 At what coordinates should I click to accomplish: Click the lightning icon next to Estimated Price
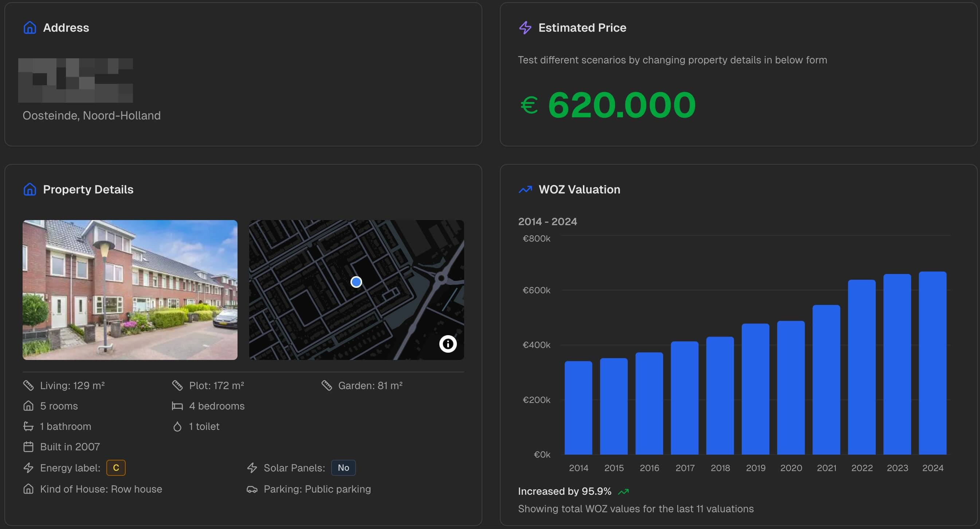[526, 27]
